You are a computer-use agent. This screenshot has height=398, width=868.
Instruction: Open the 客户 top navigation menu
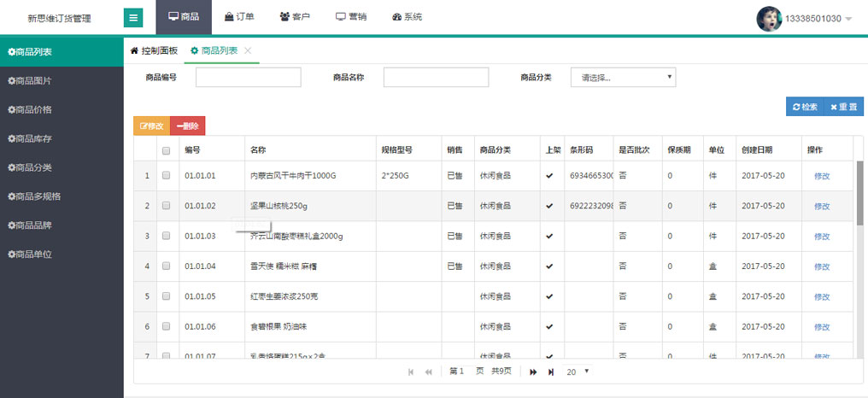(295, 17)
